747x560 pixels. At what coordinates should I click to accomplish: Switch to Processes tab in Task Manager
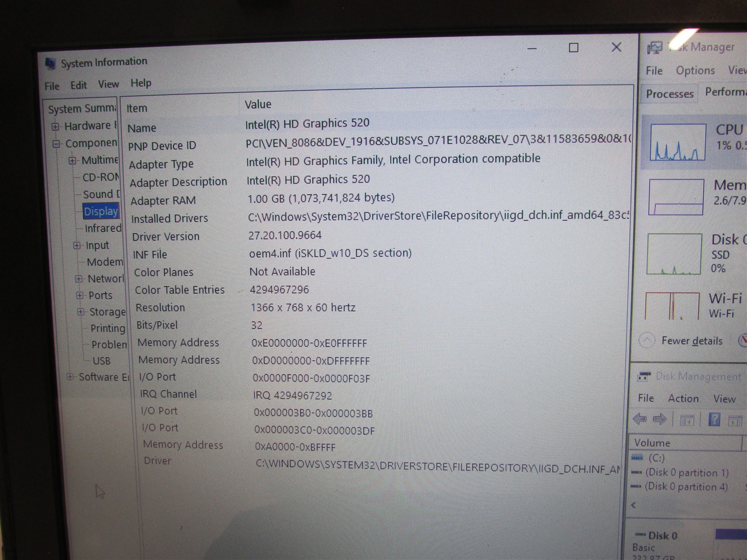pos(669,94)
